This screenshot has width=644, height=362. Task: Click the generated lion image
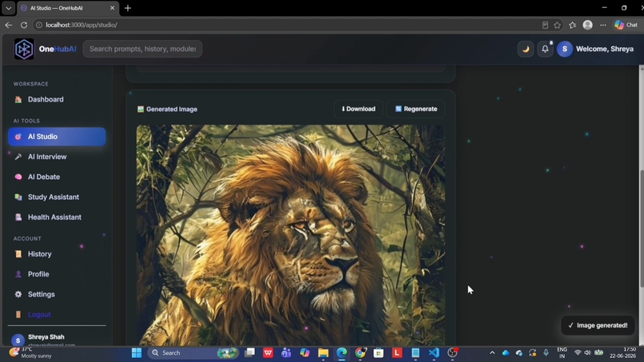coord(290,235)
